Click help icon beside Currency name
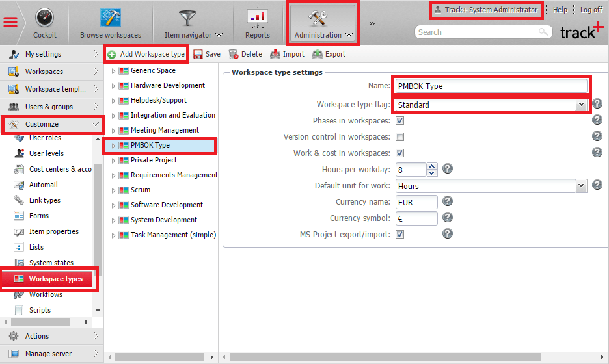 [x=448, y=201]
